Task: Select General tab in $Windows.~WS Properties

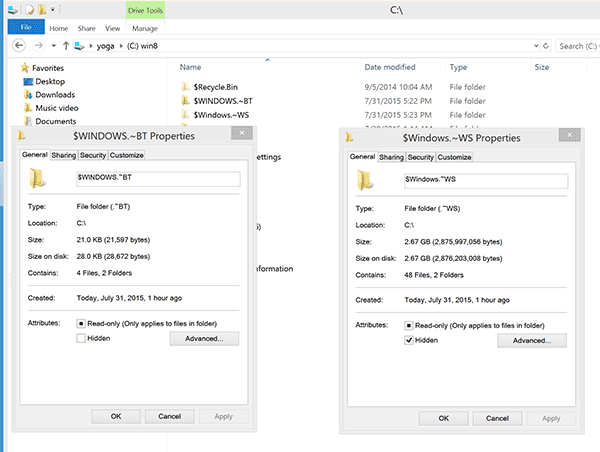Action: [x=362, y=157]
